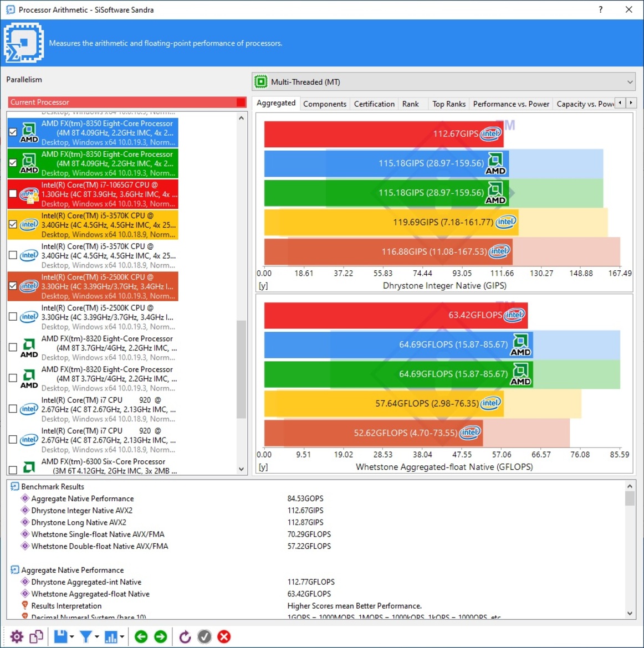The width and height of the screenshot is (644, 648).
Task: Click the Intel logo on the 119.69GIPS bar
Action: click(x=506, y=222)
